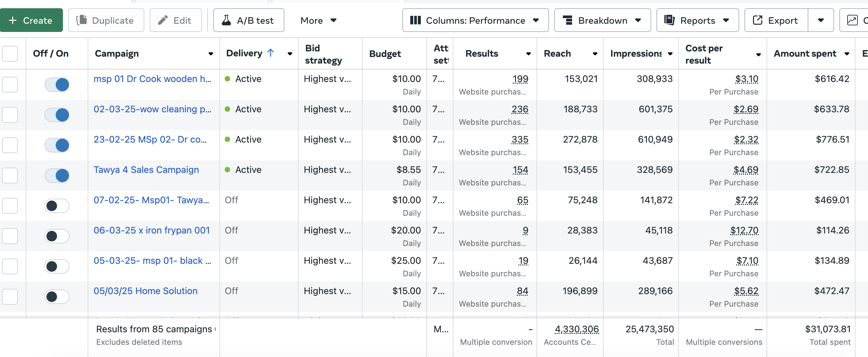Click the Reports document icon
Screen dimensions: 868x357
point(669,20)
